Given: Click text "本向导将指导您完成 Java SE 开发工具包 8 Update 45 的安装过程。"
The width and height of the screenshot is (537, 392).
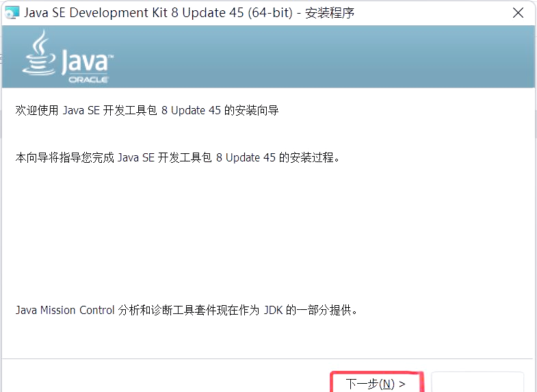Looking at the screenshot, I should [x=178, y=157].
